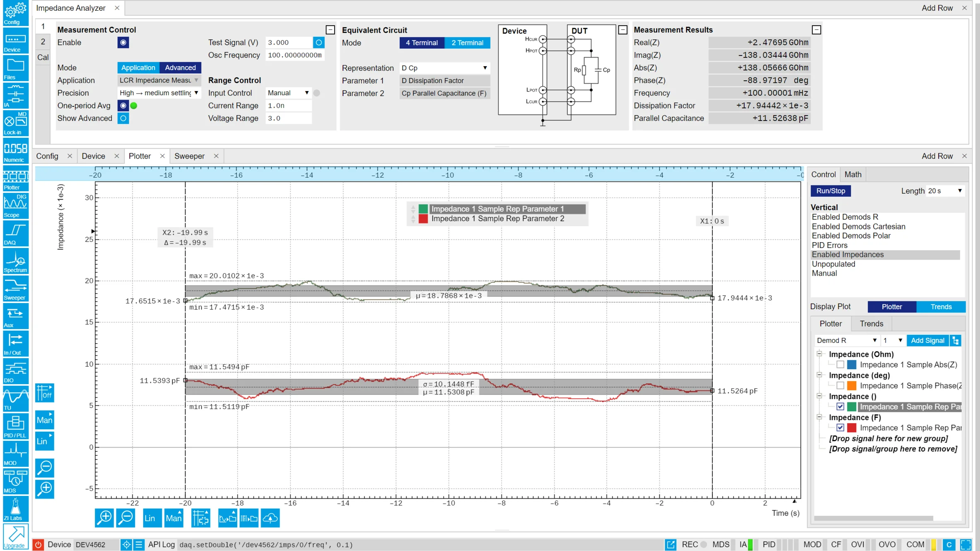Switch to the Sweeper tab

click(x=189, y=156)
